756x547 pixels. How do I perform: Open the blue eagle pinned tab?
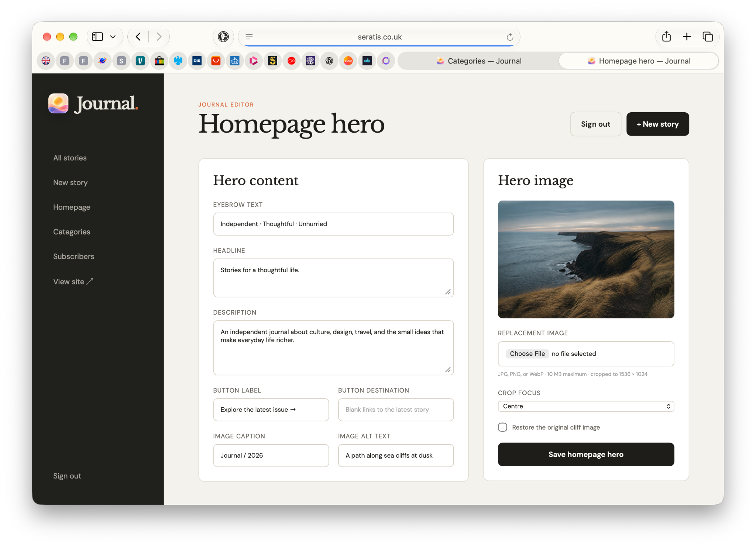(178, 61)
